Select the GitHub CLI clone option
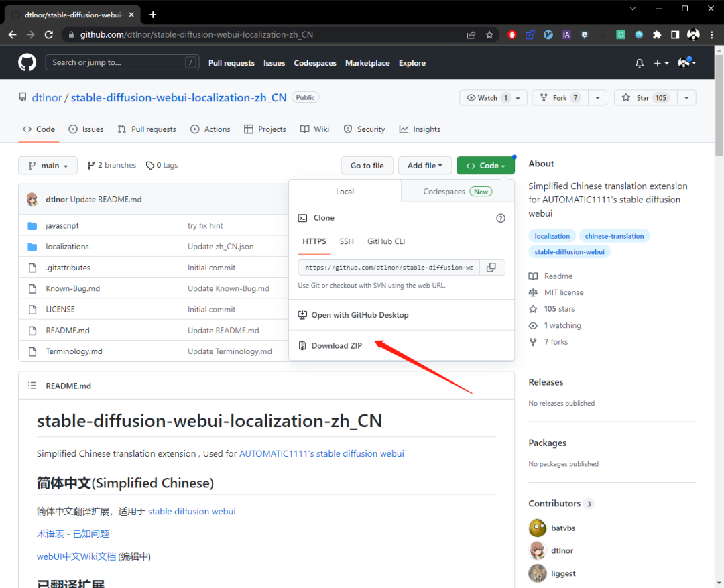The image size is (724, 588). [x=386, y=241]
